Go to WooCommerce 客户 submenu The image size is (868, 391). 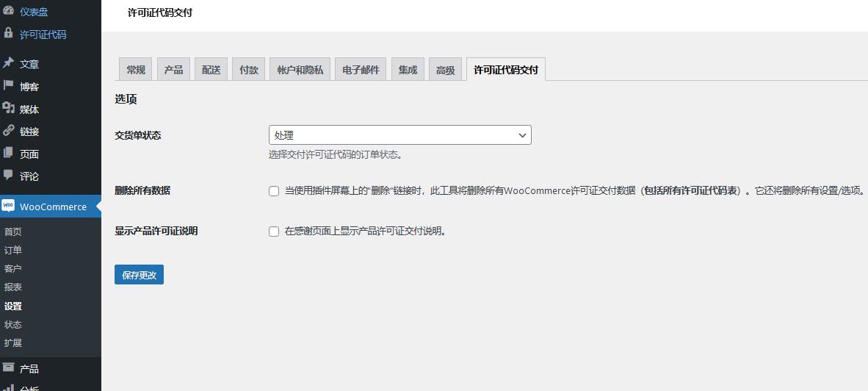tap(12, 268)
